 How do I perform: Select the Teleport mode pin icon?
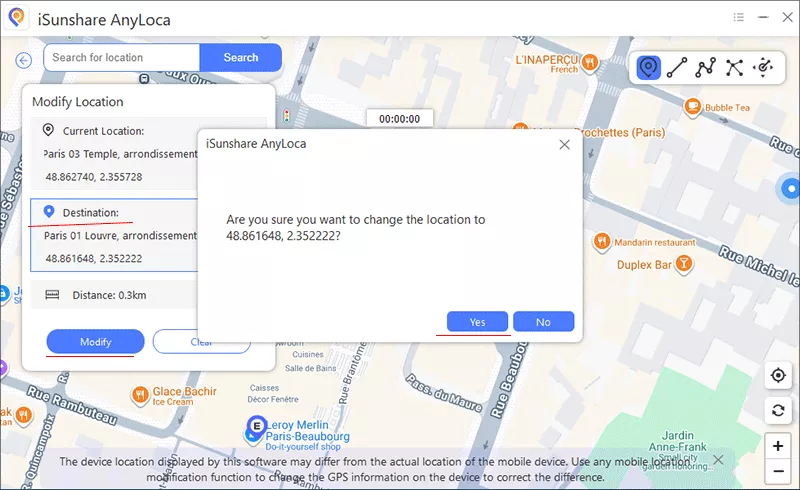coord(648,67)
